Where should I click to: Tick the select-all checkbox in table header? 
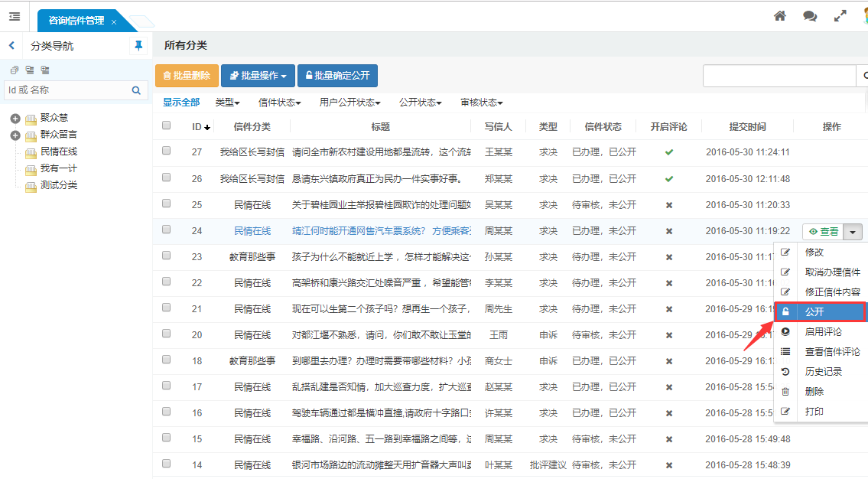point(167,125)
